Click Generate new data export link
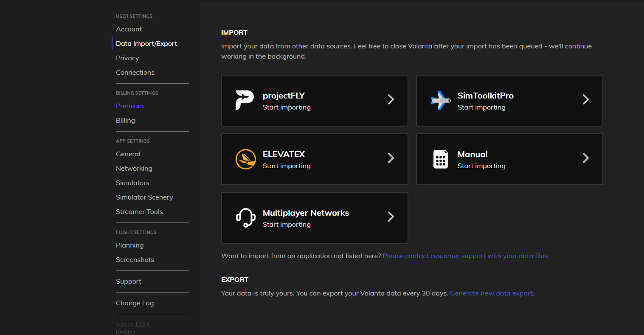Screen dimensions: 644x335 [x=492, y=293]
